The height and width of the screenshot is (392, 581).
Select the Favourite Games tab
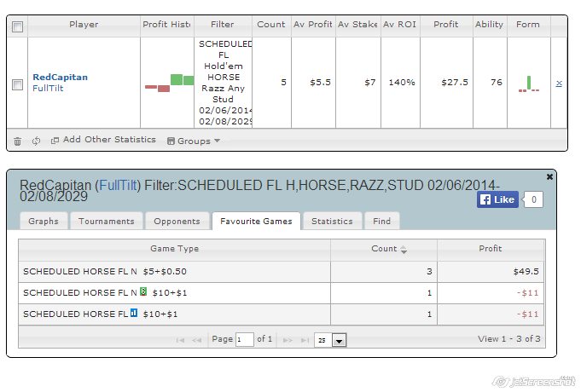click(x=256, y=221)
